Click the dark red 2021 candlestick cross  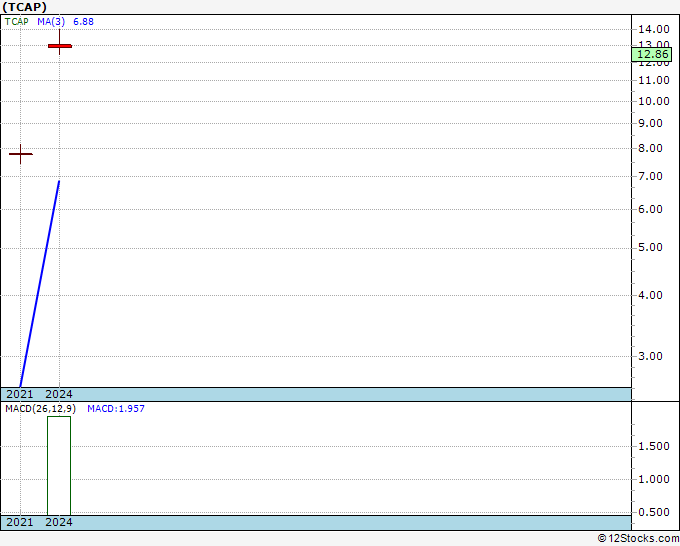pos(20,154)
